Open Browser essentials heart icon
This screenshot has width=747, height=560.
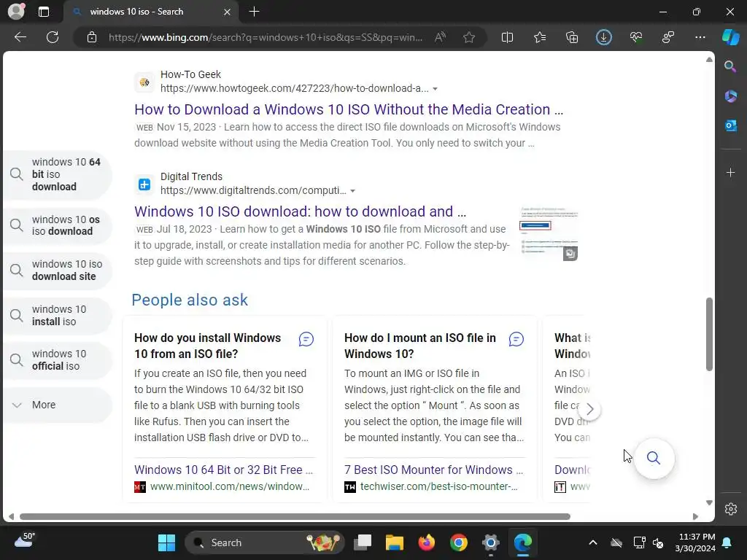636,37
